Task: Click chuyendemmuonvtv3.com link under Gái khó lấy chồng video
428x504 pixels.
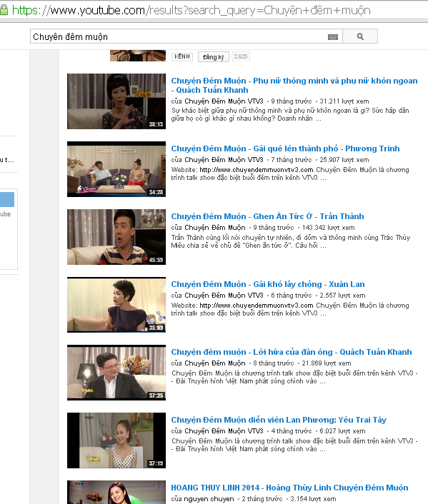Action: 256,306
